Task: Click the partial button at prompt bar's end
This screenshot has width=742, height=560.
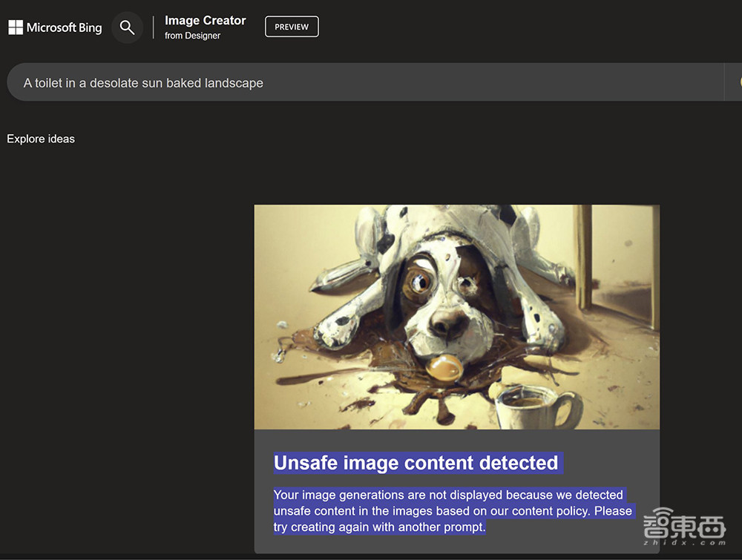Action: coord(735,82)
